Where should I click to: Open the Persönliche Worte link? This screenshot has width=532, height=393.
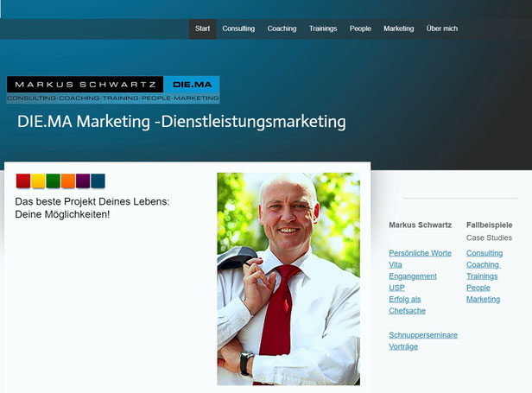point(420,253)
